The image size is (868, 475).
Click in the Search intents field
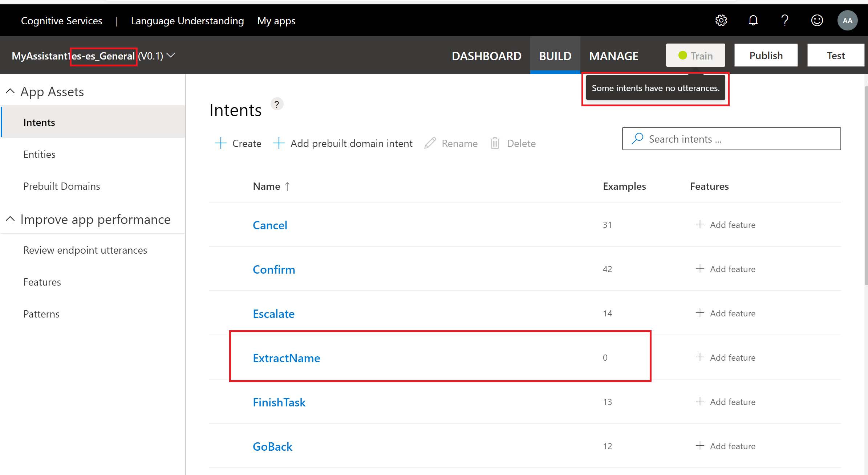731,139
